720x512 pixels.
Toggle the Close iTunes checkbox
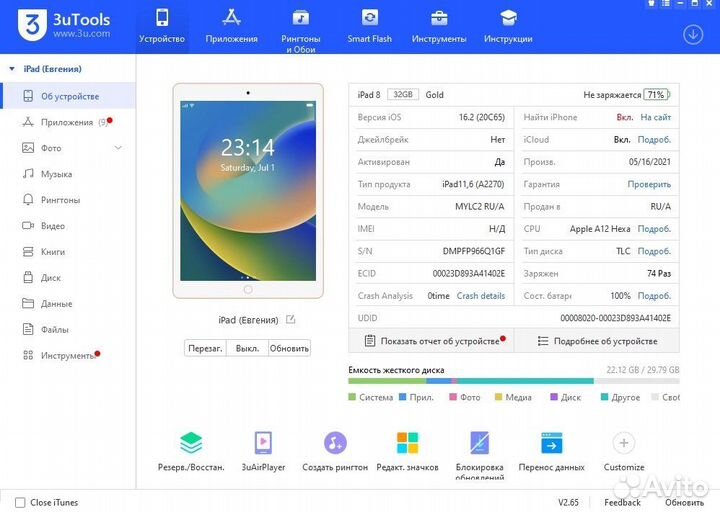pyautogui.click(x=20, y=502)
